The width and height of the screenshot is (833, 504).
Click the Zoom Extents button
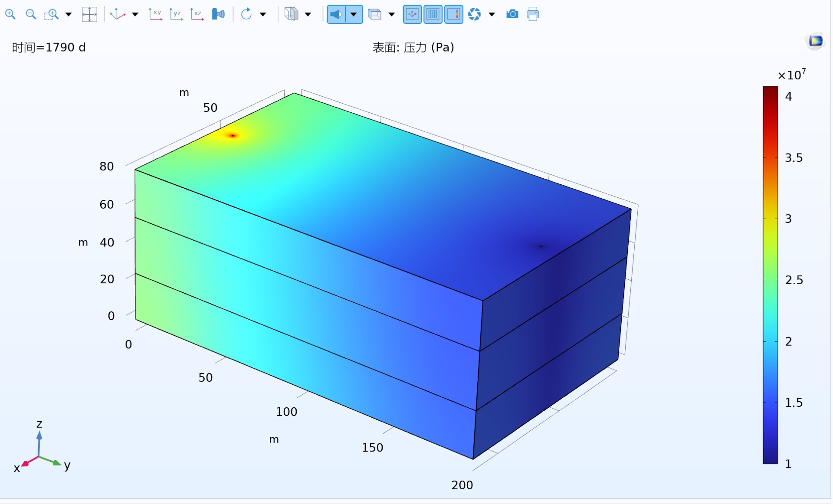(89, 14)
